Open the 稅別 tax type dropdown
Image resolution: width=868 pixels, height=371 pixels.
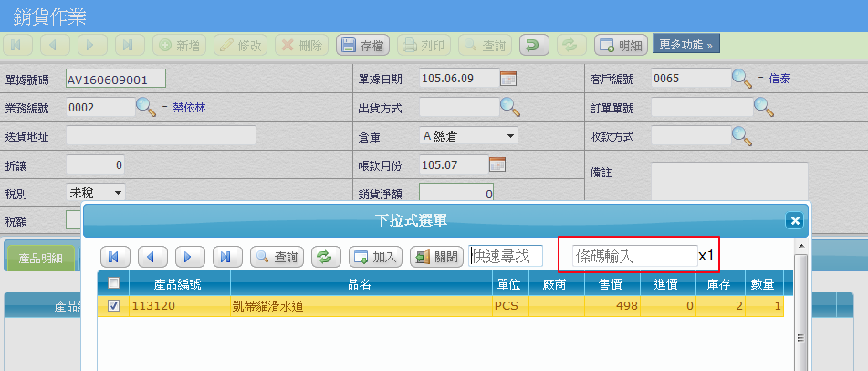(x=96, y=193)
